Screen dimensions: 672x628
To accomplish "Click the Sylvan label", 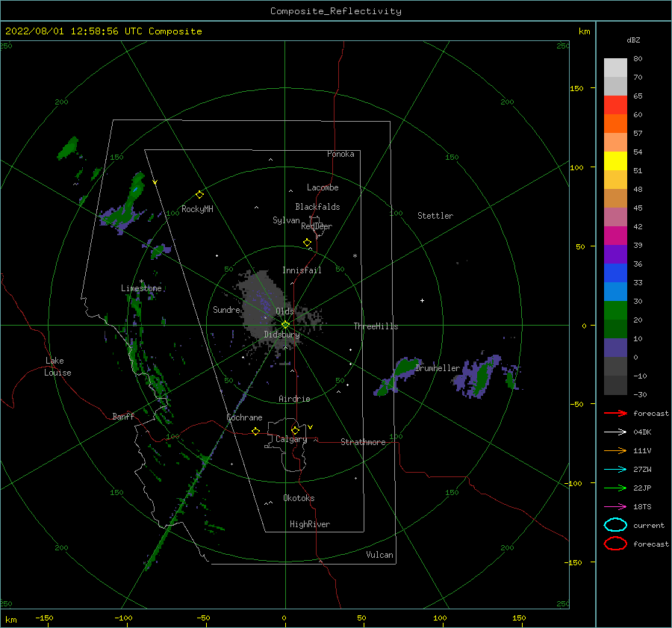I will click(286, 220).
